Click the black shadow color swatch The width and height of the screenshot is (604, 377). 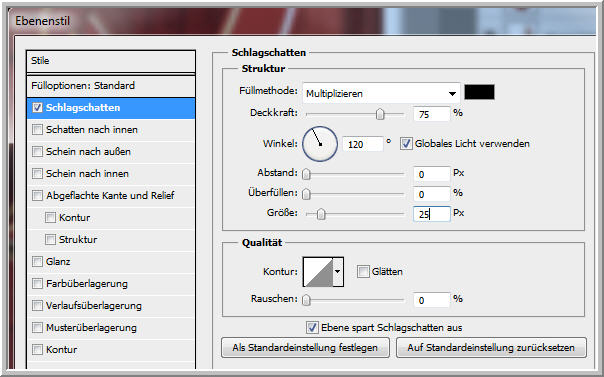point(479,92)
